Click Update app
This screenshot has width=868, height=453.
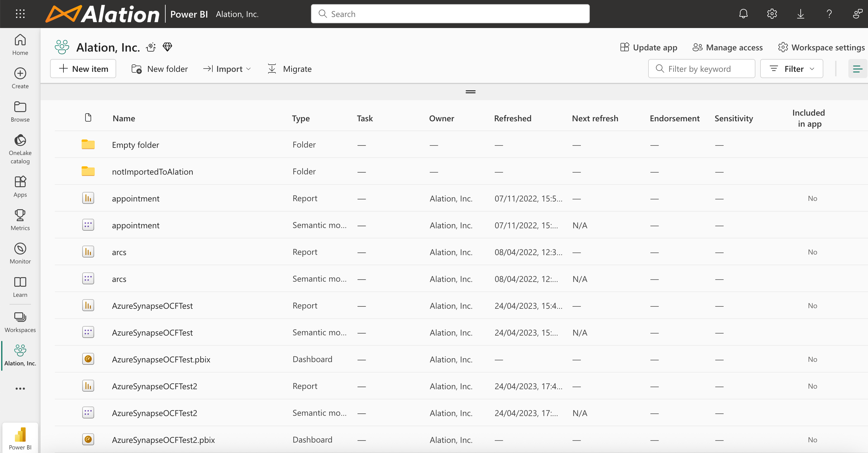(649, 47)
